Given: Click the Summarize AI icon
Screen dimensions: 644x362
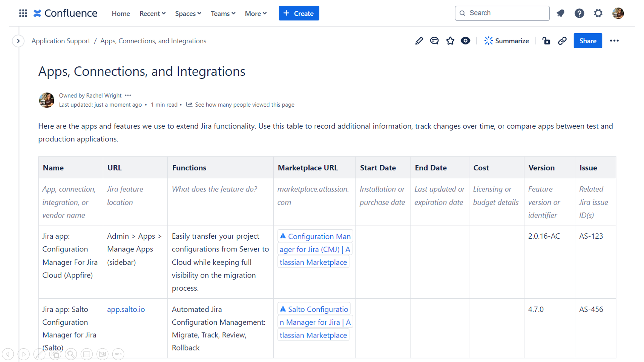Looking at the screenshot, I should pos(506,41).
